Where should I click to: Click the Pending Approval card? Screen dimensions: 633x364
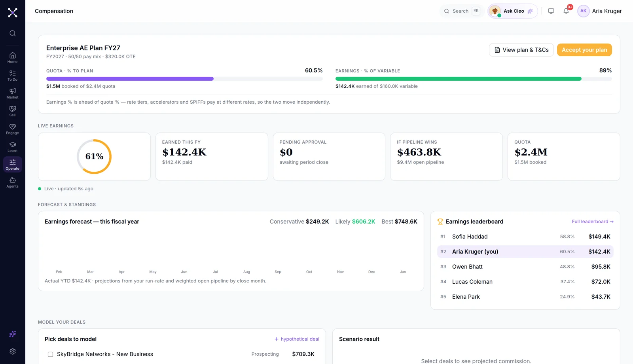[329, 157]
